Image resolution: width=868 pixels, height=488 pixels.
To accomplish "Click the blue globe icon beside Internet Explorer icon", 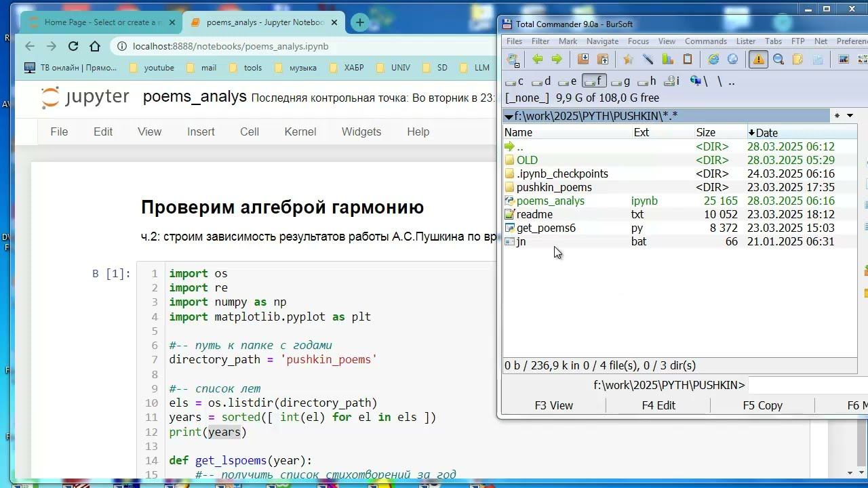I will click(732, 60).
